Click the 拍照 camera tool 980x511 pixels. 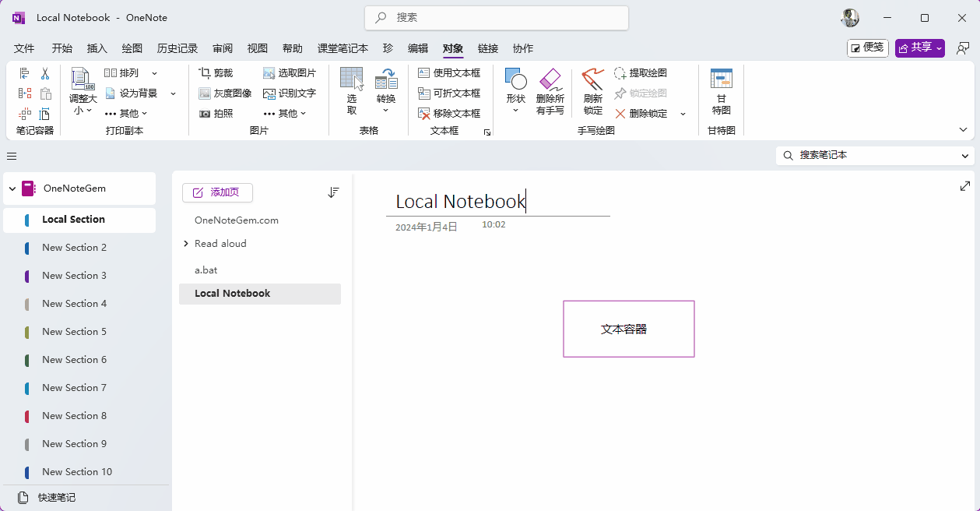[x=216, y=114]
